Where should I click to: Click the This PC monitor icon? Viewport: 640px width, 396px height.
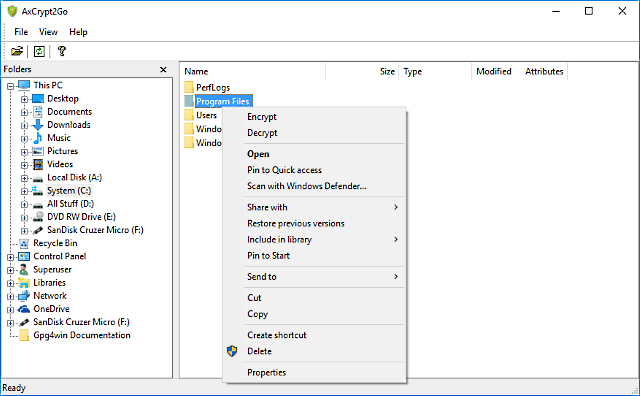pos(24,85)
